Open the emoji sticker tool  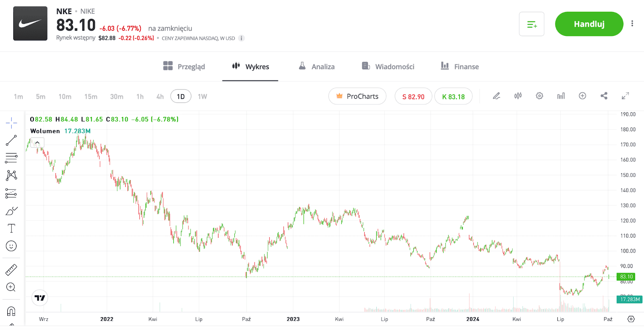(11, 246)
